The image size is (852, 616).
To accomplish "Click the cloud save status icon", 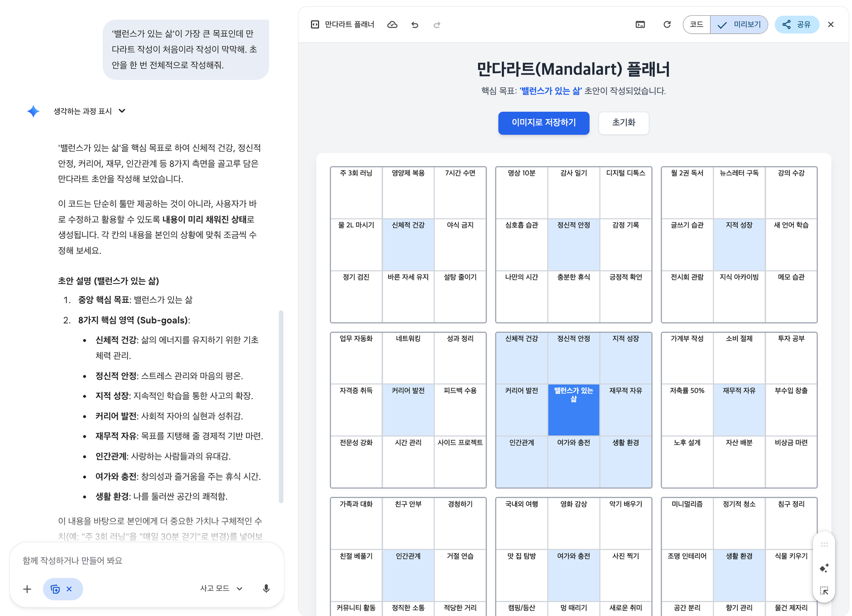I will point(392,25).
